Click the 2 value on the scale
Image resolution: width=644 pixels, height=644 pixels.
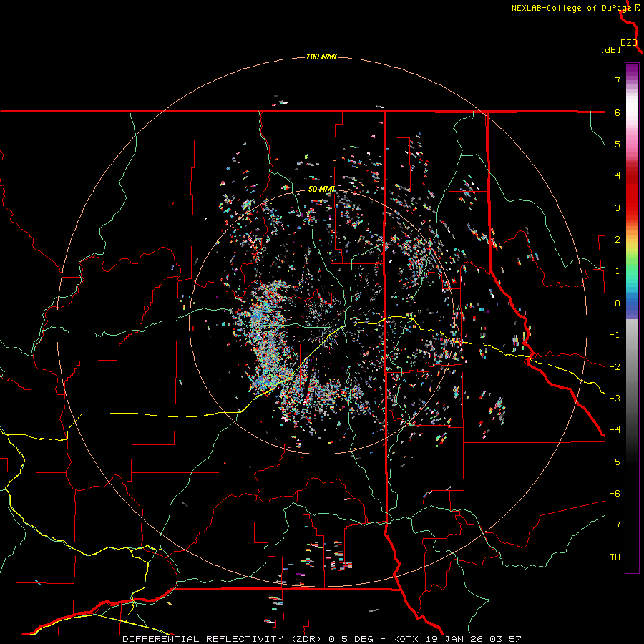tap(618, 240)
